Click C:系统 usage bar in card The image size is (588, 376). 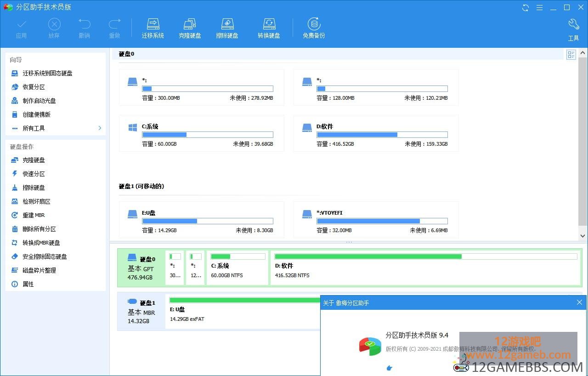pos(208,135)
